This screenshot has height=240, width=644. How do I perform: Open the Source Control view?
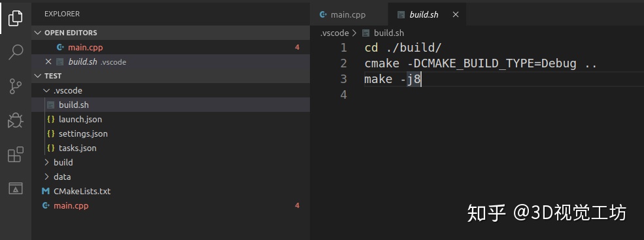[16, 86]
